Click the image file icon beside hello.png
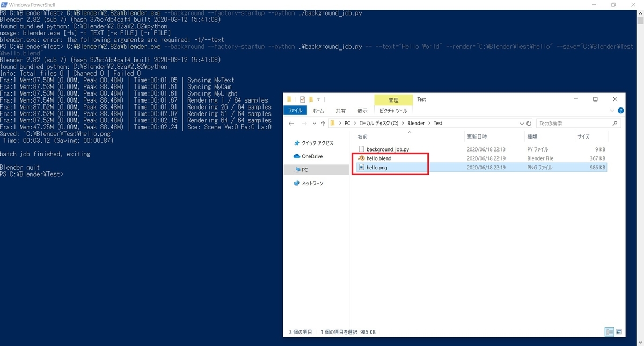The width and height of the screenshot is (644, 346). click(362, 167)
